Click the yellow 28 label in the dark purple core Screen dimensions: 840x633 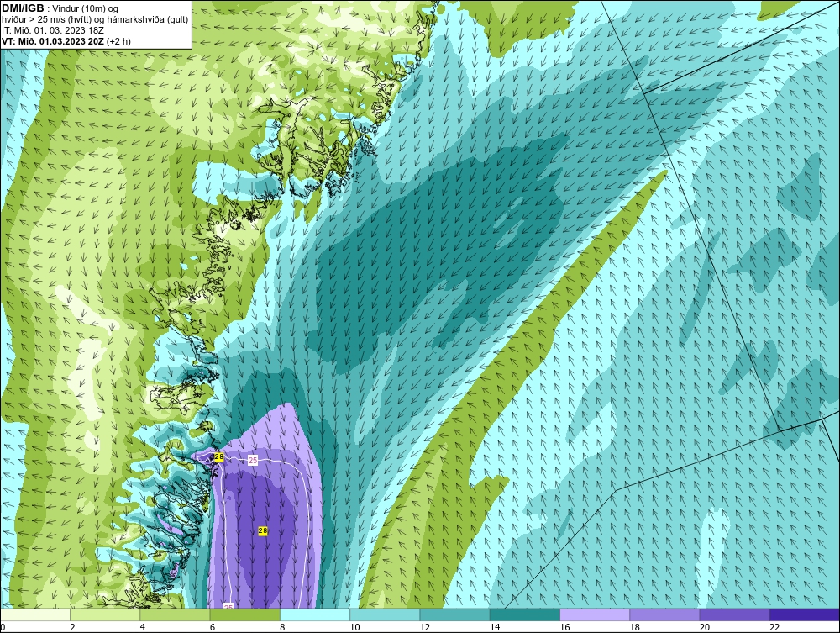coord(262,530)
